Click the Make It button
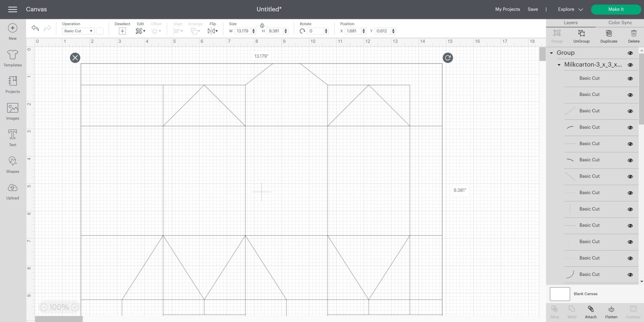Screen dimensions: 644x322 (615, 9)
